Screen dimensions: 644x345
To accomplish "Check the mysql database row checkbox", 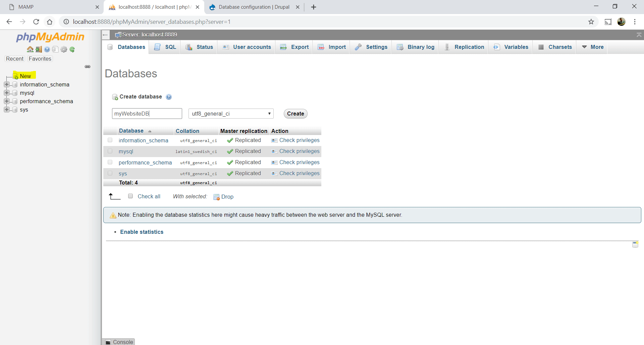I will (x=110, y=151).
